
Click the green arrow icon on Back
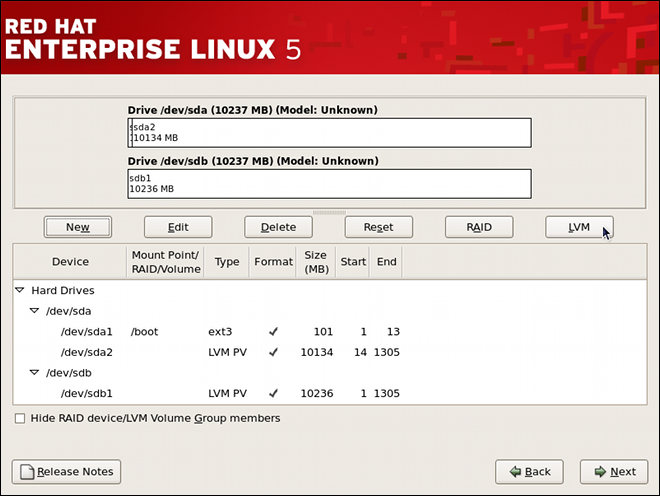(x=515, y=472)
